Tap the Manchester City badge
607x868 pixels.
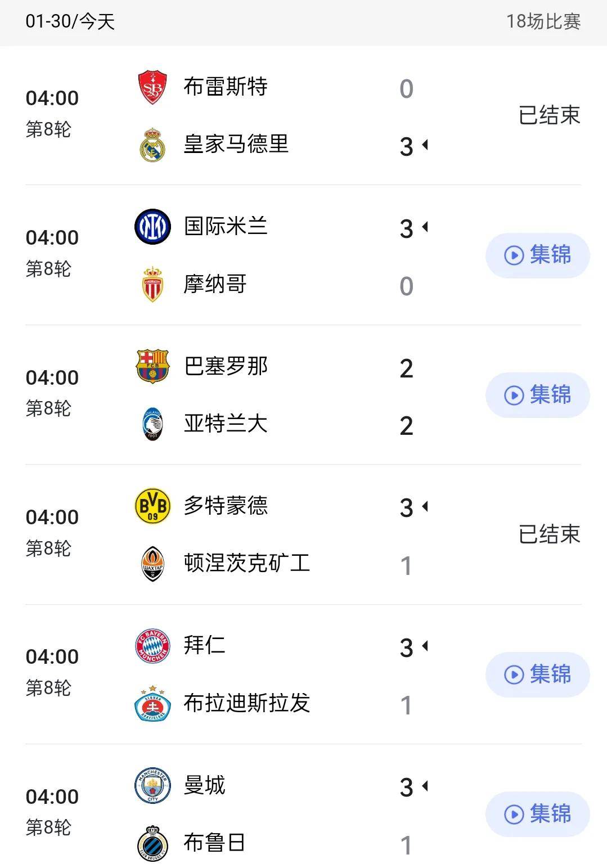152,786
